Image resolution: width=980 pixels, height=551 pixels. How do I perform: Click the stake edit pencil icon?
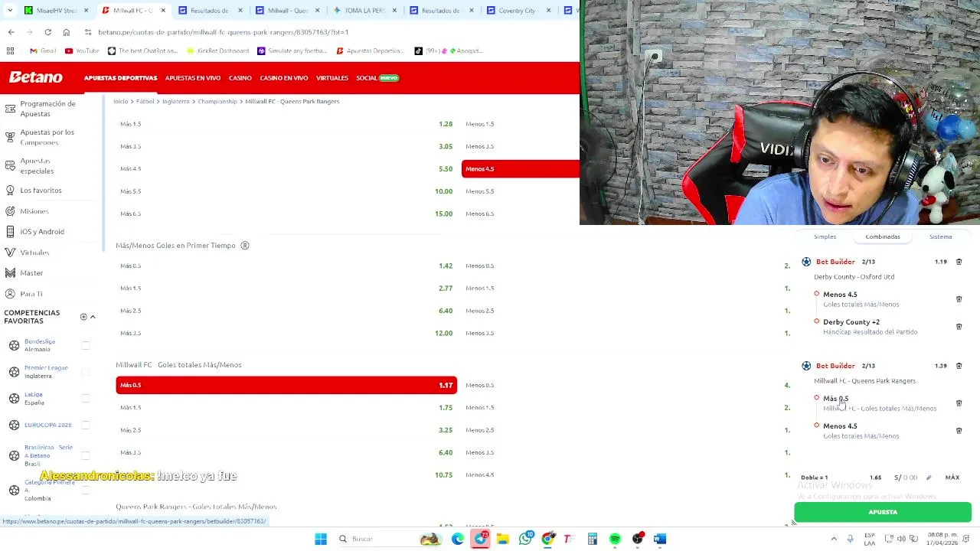(x=929, y=478)
